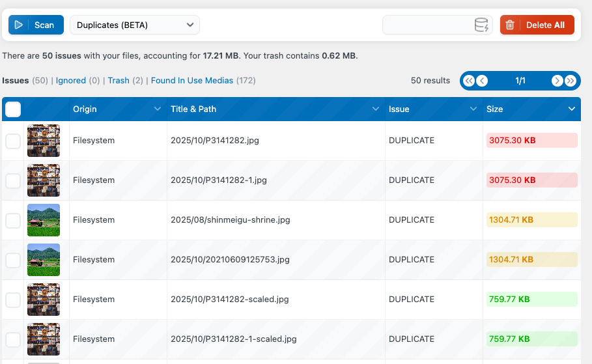Click into the search input field
Screen dimensions: 592x364
tap(427, 25)
